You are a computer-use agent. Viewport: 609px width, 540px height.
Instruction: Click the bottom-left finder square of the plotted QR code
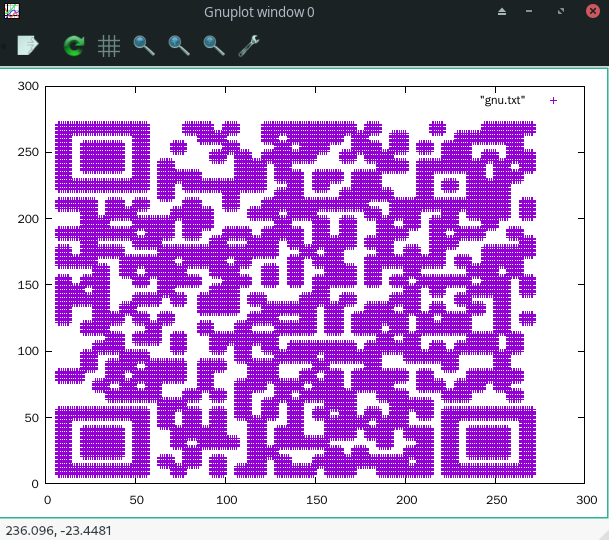pyautogui.click(x=103, y=442)
